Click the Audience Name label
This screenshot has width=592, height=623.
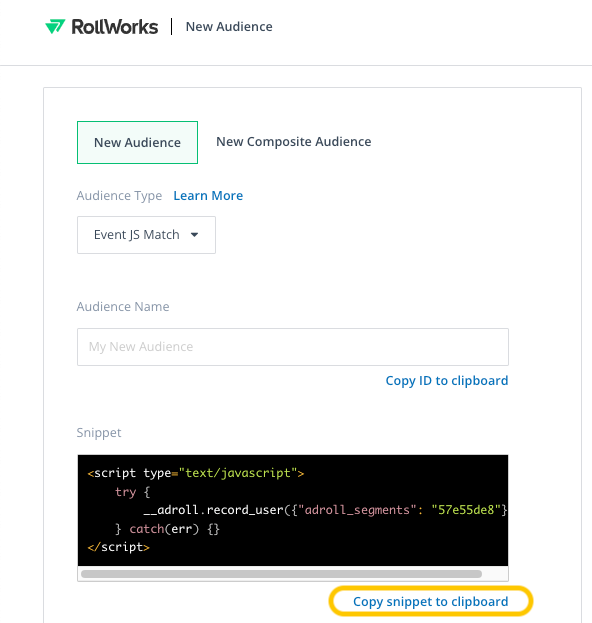click(x=123, y=306)
